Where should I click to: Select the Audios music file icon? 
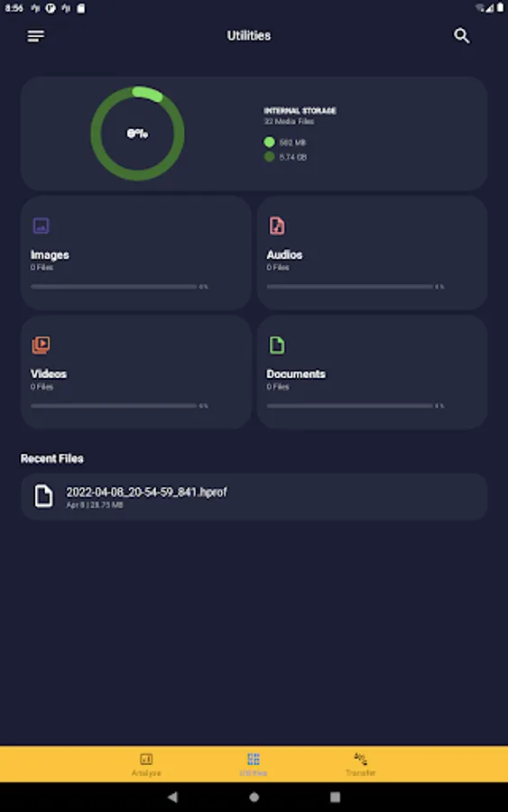click(x=277, y=226)
